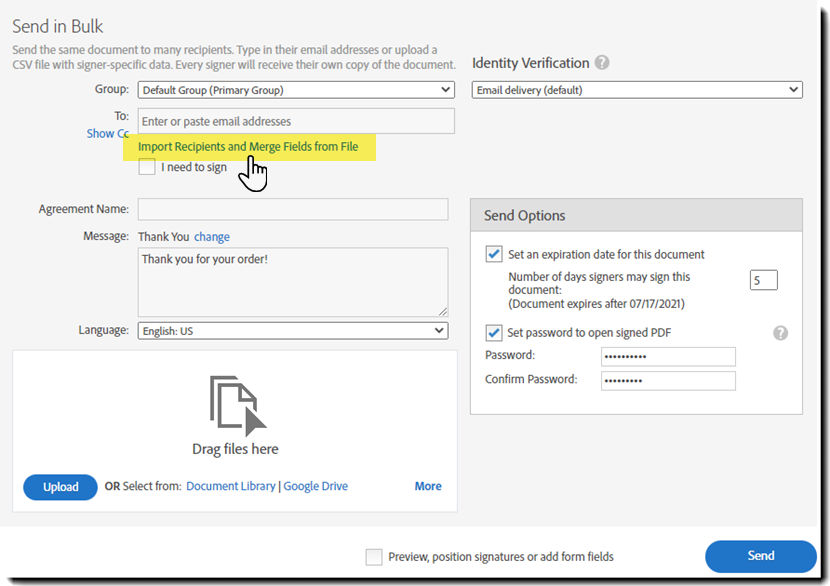Click the Upload button
The image size is (830, 586).
coord(59,487)
